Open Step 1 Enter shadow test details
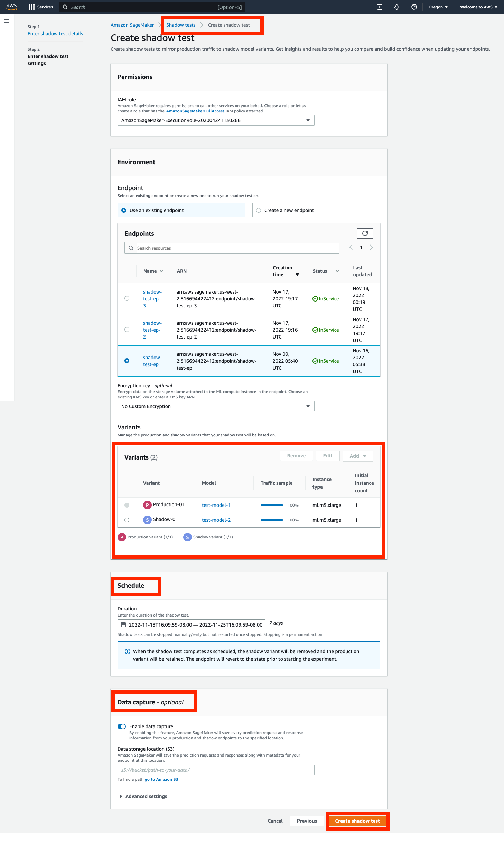Screen dimensions: 504x843 (x=55, y=34)
